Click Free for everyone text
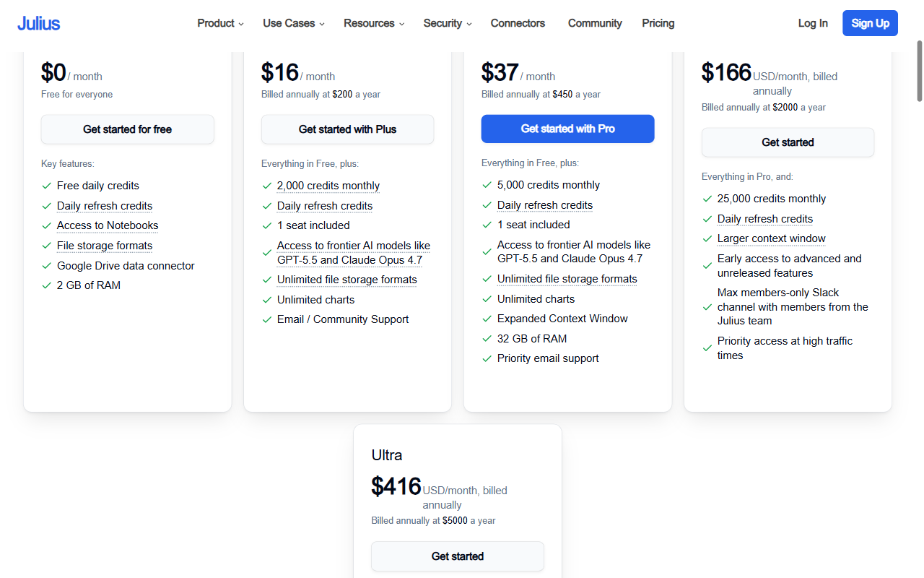This screenshot has width=924, height=578. point(77,94)
